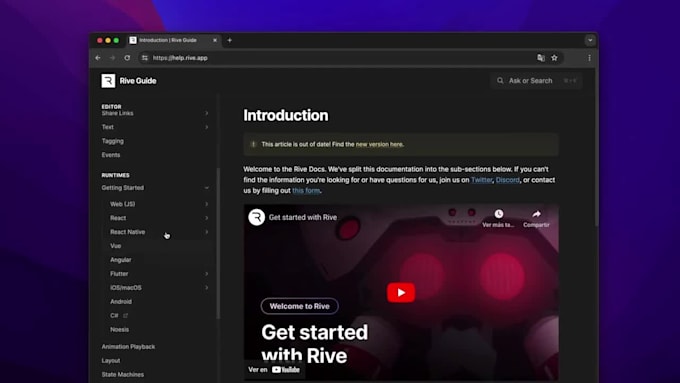Open the Angular runtime page
680x383 pixels.
click(x=121, y=260)
